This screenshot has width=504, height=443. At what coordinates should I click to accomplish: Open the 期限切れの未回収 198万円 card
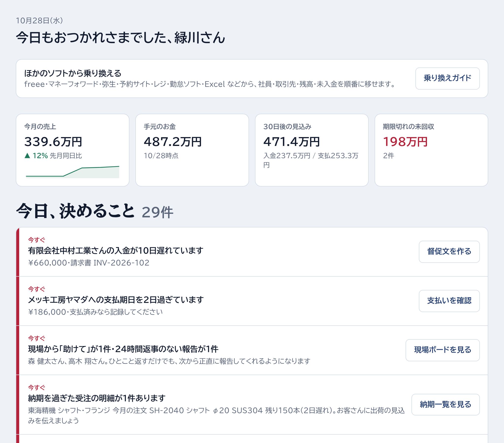tap(431, 150)
